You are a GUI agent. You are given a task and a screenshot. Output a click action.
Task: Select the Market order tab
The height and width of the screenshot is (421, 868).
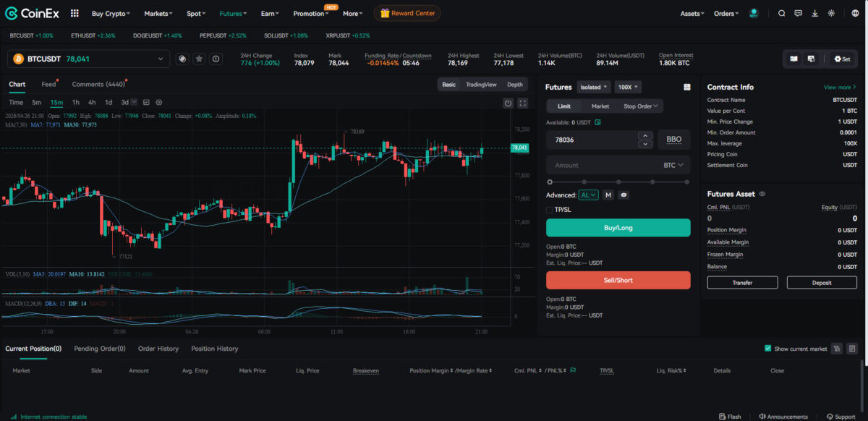600,106
